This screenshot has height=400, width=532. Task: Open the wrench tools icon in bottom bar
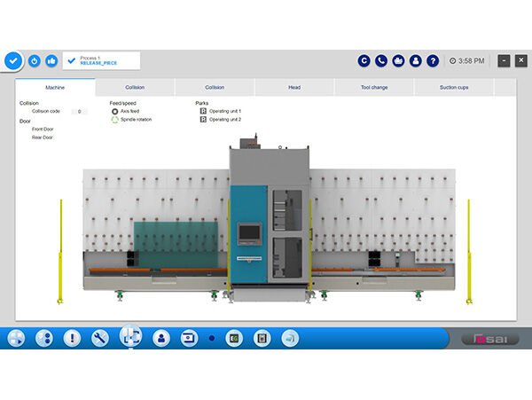click(x=100, y=338)
